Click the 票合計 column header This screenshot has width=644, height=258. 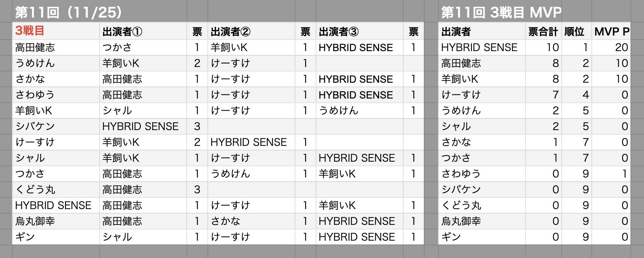[543, 32]
